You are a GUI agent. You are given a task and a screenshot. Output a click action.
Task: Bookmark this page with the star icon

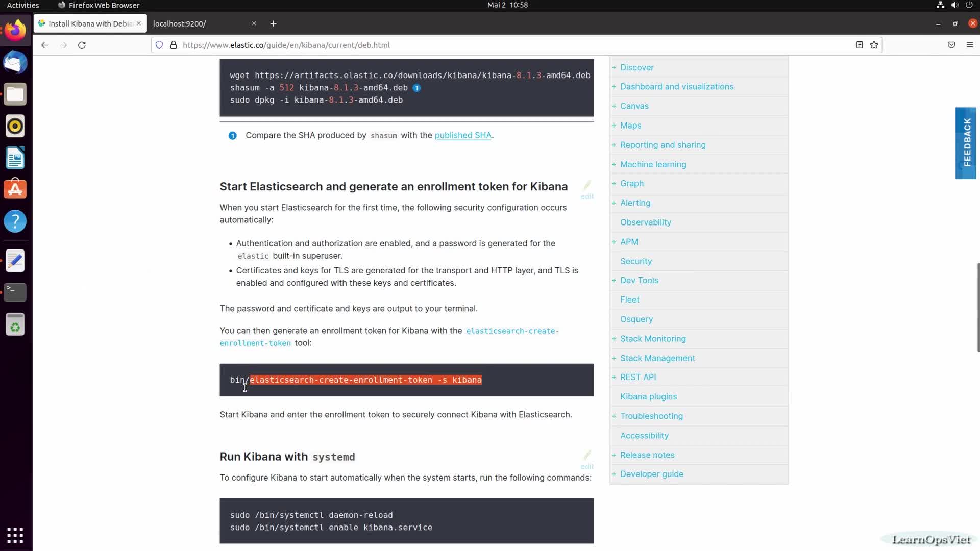874,45
